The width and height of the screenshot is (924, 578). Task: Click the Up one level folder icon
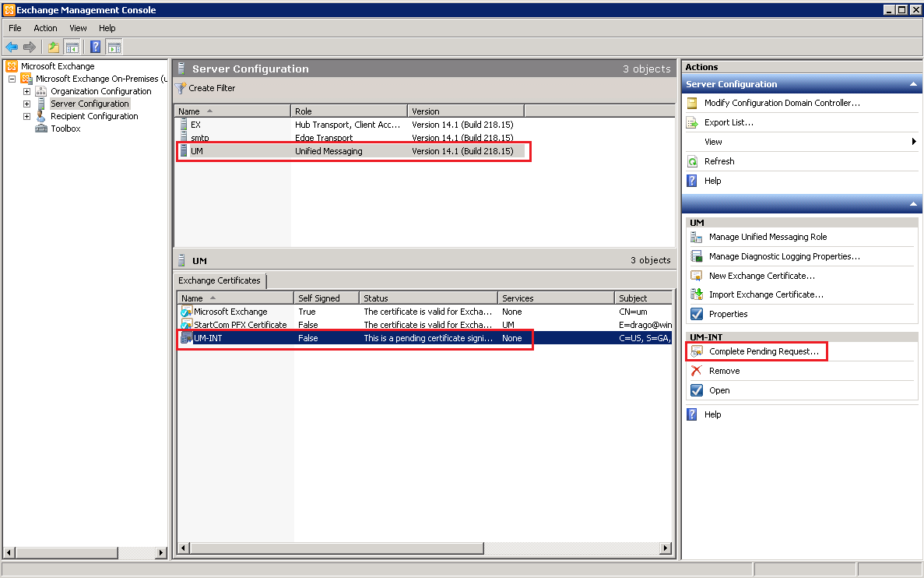[54, 48]
